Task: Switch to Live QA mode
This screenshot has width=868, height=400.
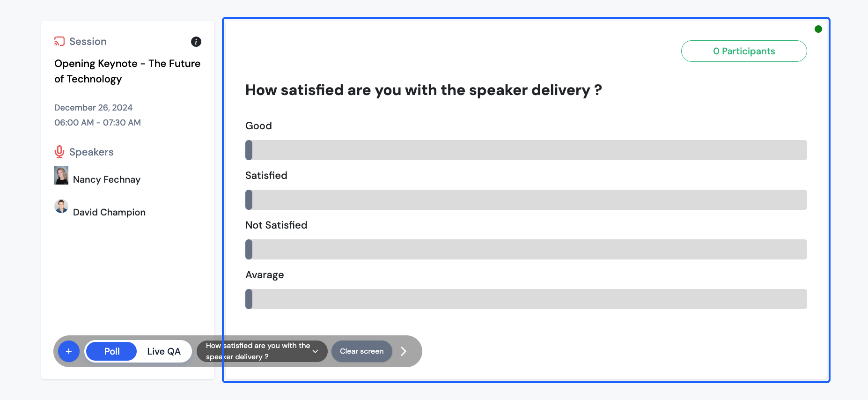Action: tap(164, 351)
